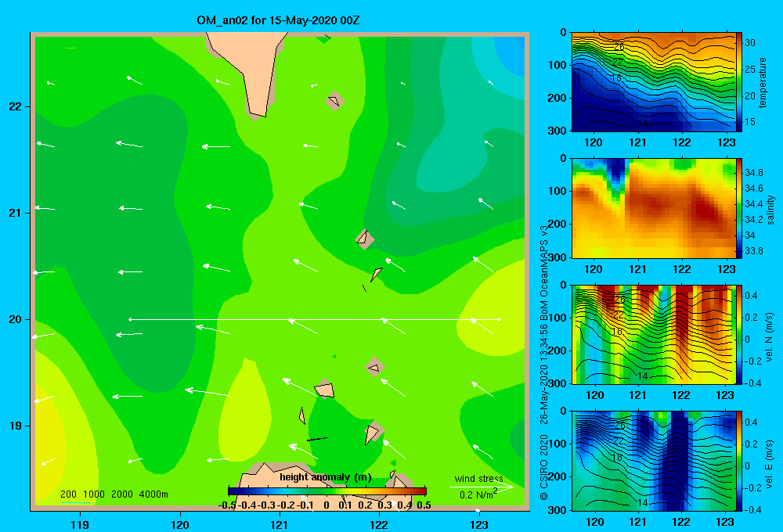The height and width of the screenshot is (532, 783).
Task: Open the vel. E depth section panel
Action: (x=653, y=461)
